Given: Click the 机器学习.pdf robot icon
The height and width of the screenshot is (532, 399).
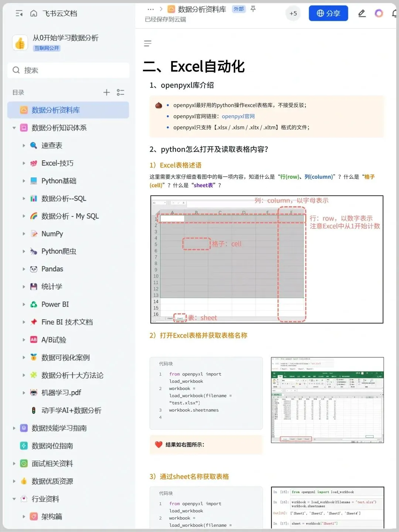Looking at the screenshot, I should click(34, 393).
